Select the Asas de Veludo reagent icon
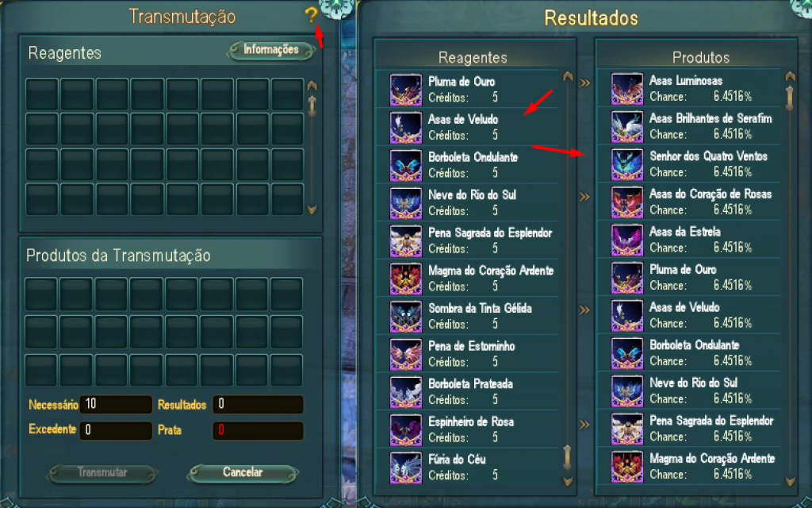 (405, 128)
